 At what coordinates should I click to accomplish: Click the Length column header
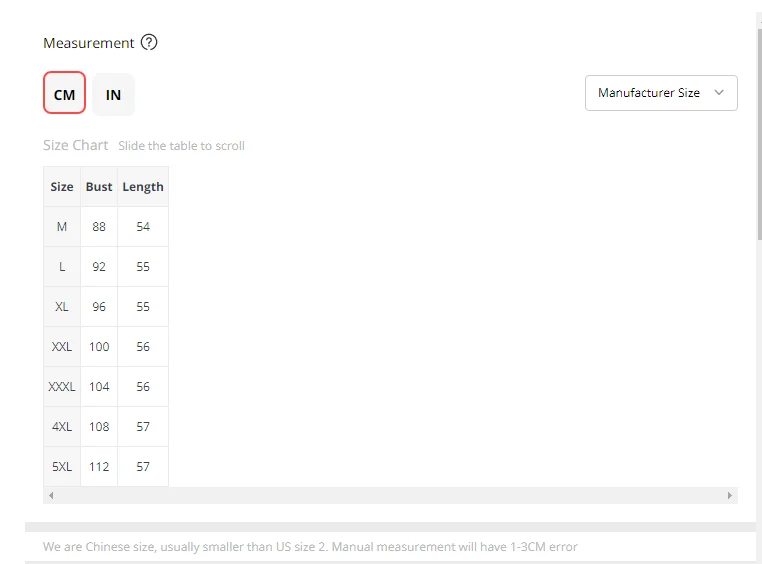[143, 187]
